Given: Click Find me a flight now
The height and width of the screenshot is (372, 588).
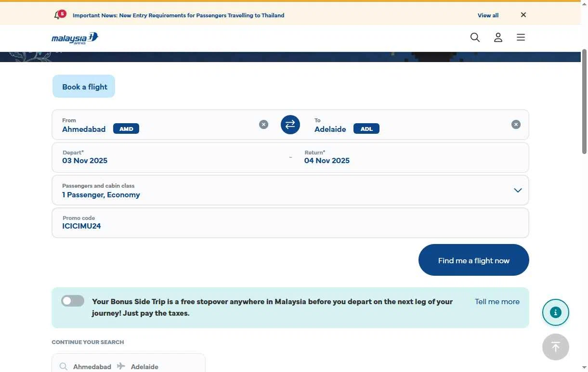Looking at the screenshot, I should click(474, 260).
